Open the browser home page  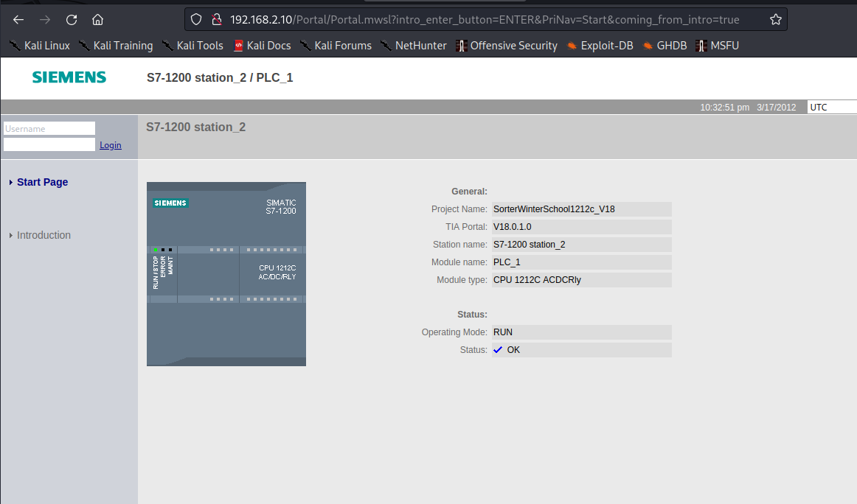click(98, 20)
